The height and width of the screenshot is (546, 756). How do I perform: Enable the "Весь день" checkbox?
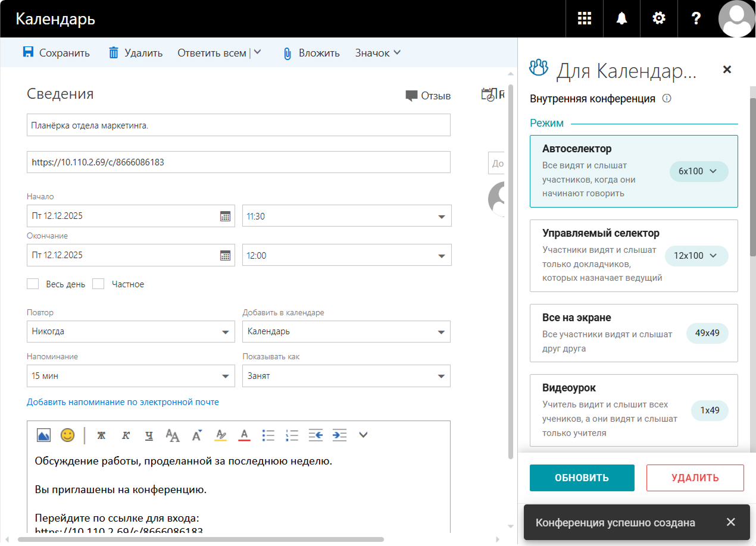pyautogui.click(x=33, y=284)
